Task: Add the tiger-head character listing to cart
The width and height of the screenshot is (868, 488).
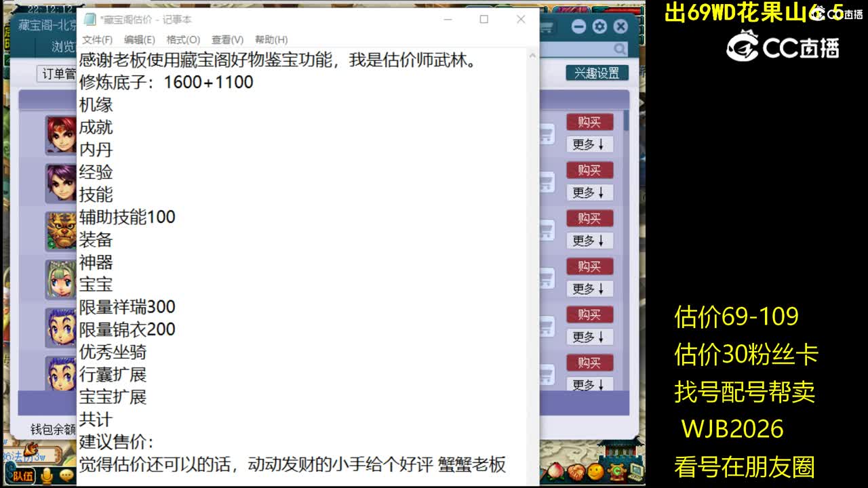Action: click(x=547, y=230)
